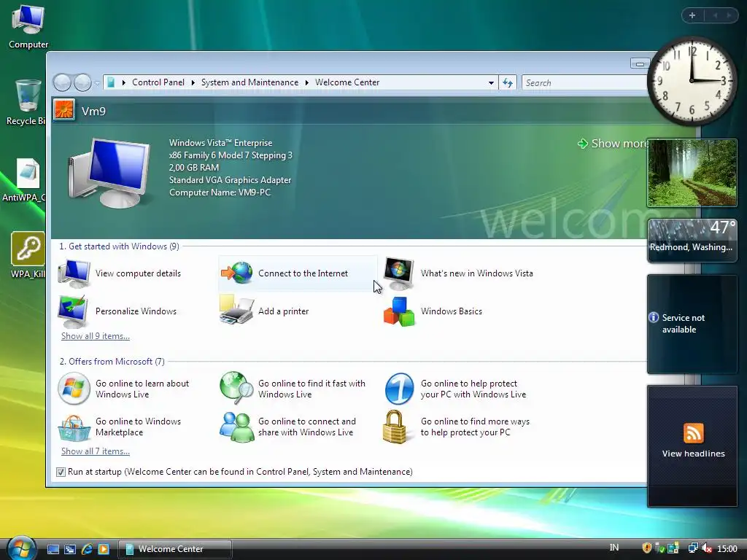Click the Connect to the Internet globe icon

237,273
